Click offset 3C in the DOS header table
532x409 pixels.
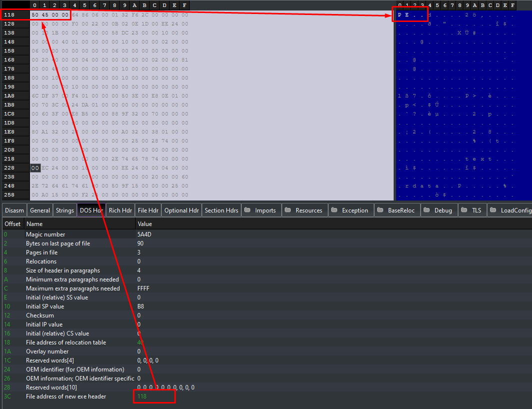click(7, 396)
